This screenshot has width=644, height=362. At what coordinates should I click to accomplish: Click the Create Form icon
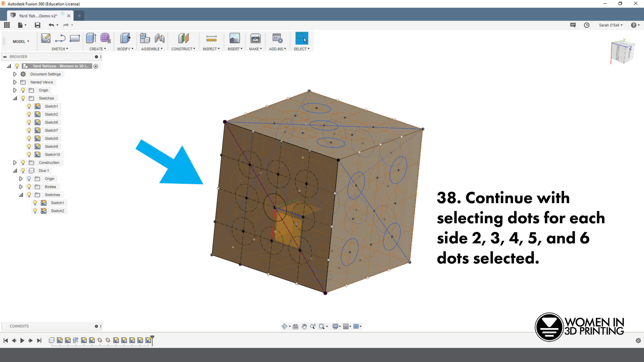tap(105, 38)
